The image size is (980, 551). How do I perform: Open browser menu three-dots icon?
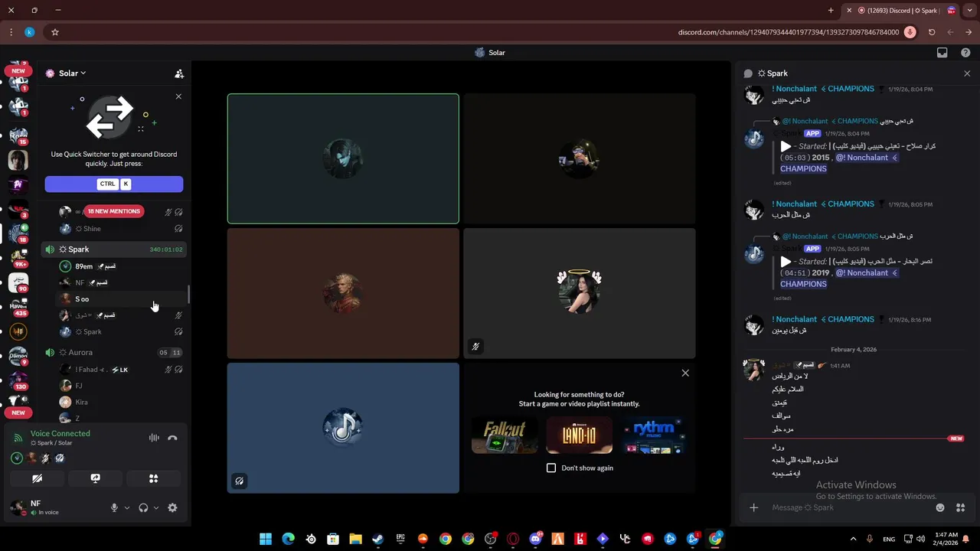click(11, 32)
